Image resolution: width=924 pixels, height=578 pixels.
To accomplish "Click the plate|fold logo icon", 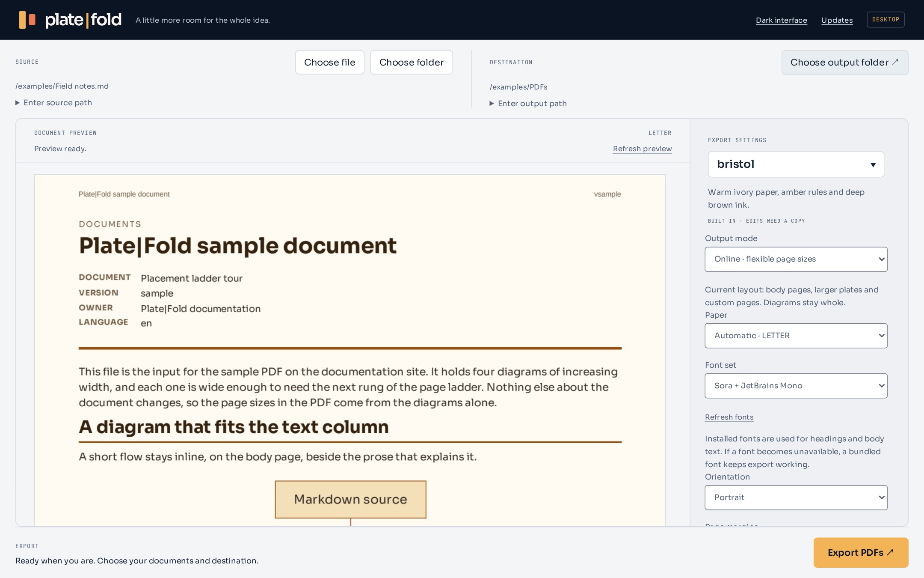I will click(27, 20).
